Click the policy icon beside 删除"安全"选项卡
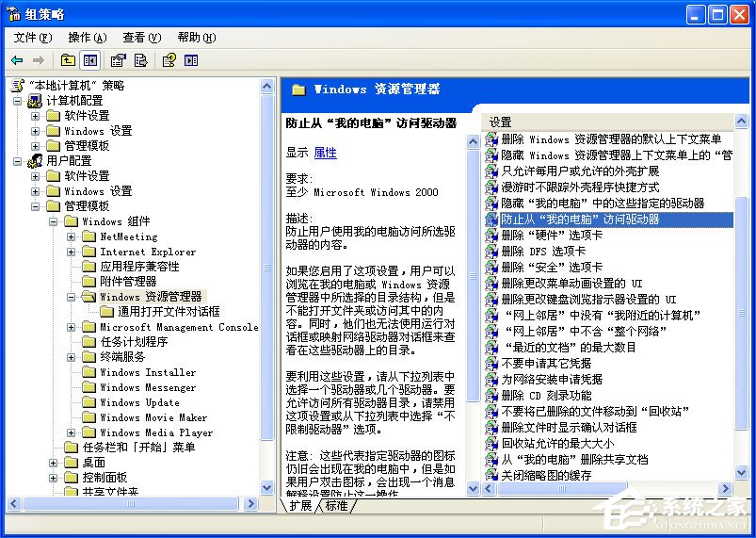Viewport: 756px width, 538px height. point(491,267)
